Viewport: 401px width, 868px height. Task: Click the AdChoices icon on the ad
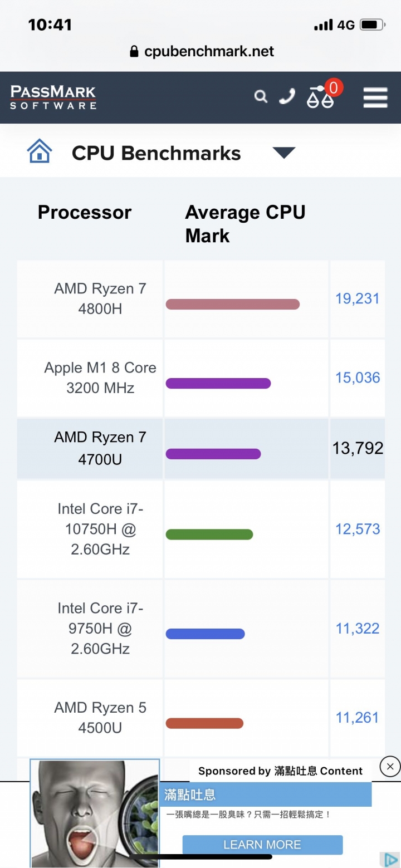(388, 859)
